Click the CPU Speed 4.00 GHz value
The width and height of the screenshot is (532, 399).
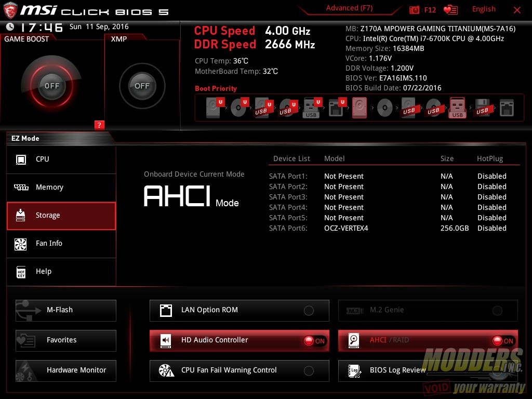[288, 31]
